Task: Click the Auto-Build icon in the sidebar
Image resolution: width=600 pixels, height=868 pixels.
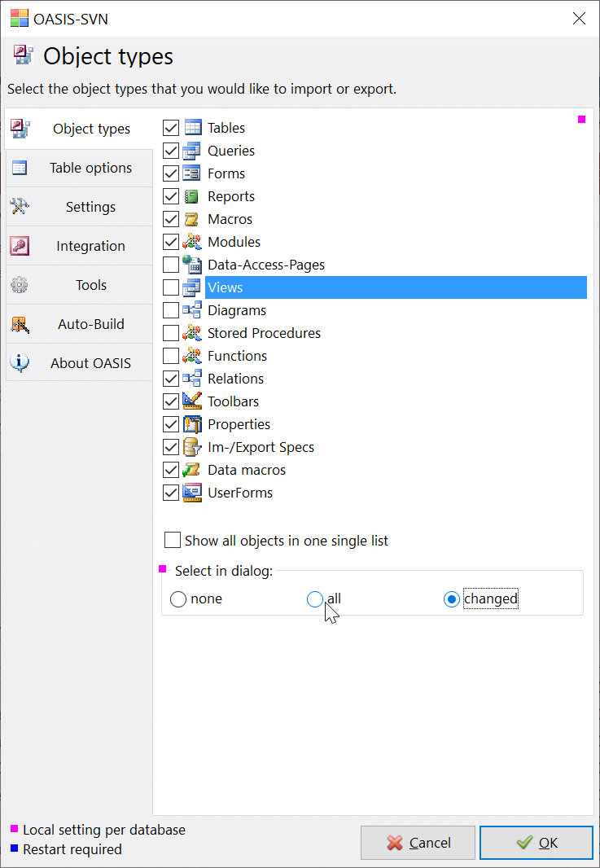Action: pyautogui.click(x=20, y=324)
